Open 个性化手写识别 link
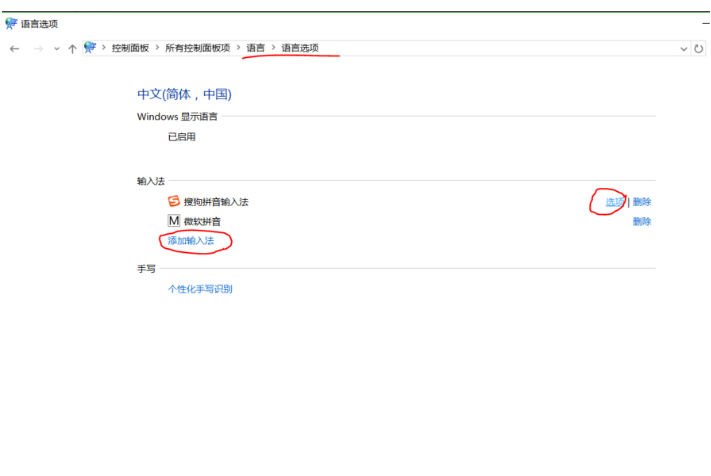Viewport: 711px width, 476px height. click(200, 289)
